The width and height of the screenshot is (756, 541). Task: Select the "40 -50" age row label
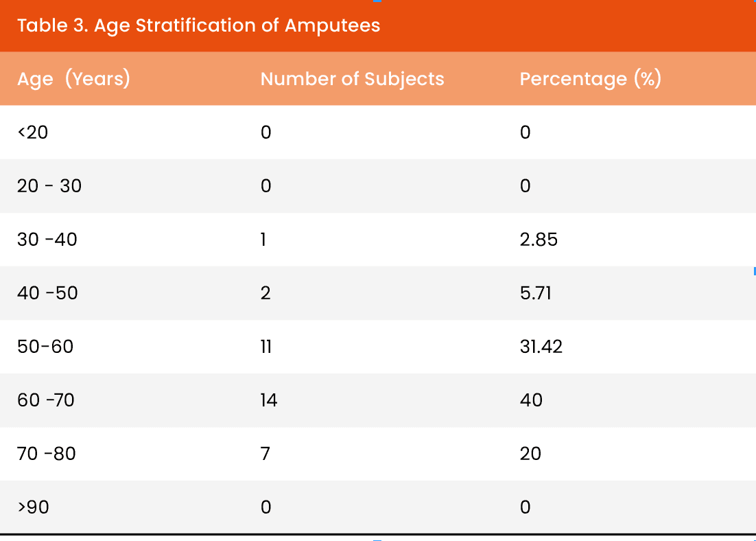[x=47, y=293]
